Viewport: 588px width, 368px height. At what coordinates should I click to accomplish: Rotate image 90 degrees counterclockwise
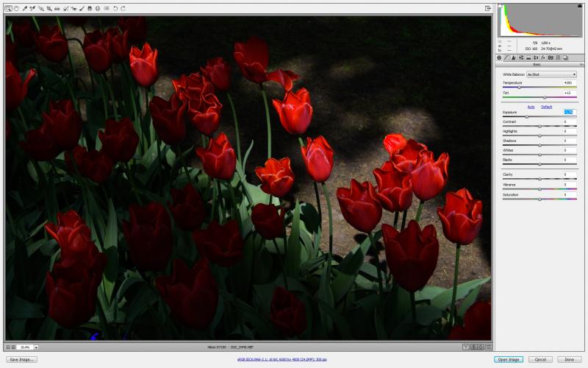pyautogui.click(x=115, y=8)
